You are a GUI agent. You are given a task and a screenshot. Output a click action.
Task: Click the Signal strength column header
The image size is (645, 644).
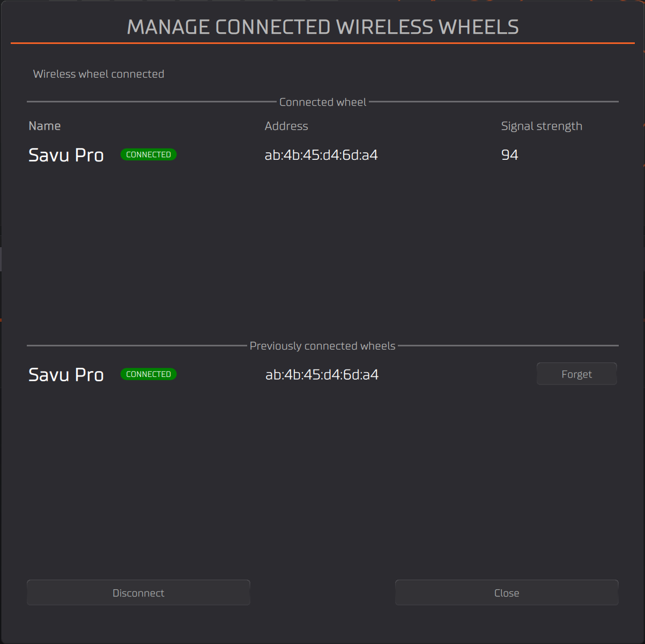pos(542,126)
